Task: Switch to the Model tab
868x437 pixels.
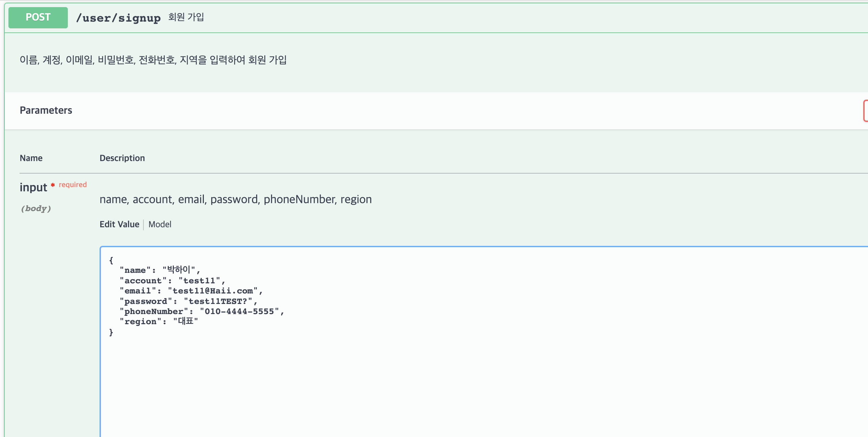Action: (160, 224)
